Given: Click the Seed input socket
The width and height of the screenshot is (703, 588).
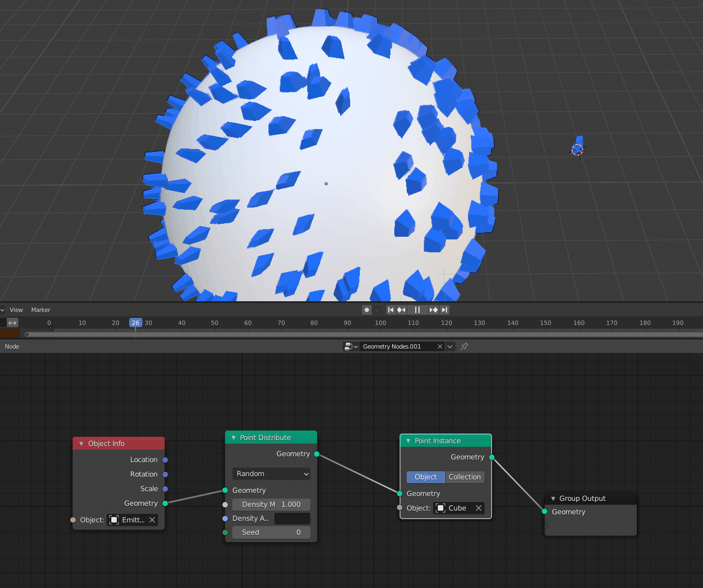Looking at the screenshot, I should coord(225,533).
